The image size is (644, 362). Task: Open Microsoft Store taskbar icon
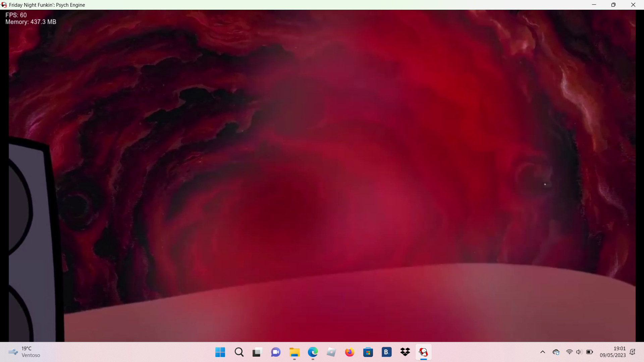pyautogui.click(x=368, y=352)
